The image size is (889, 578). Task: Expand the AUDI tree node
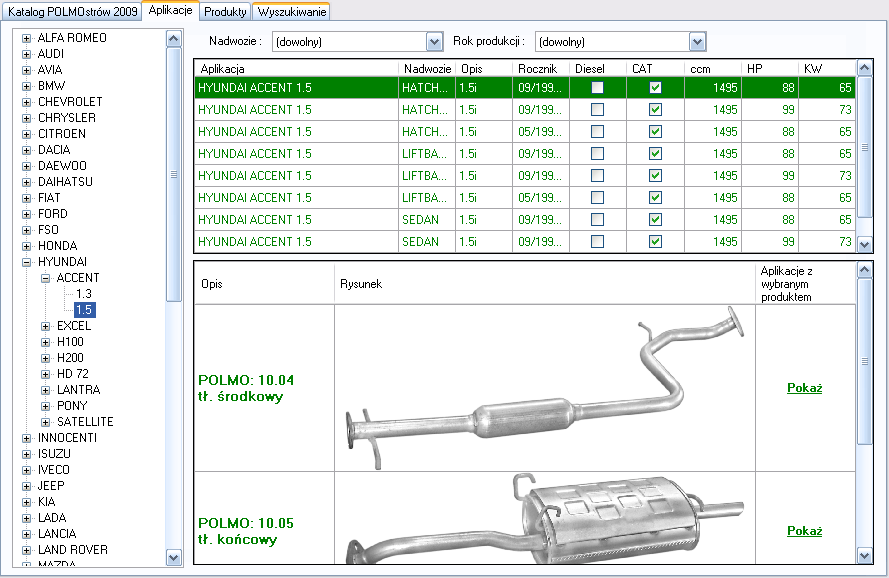point(26,54)
